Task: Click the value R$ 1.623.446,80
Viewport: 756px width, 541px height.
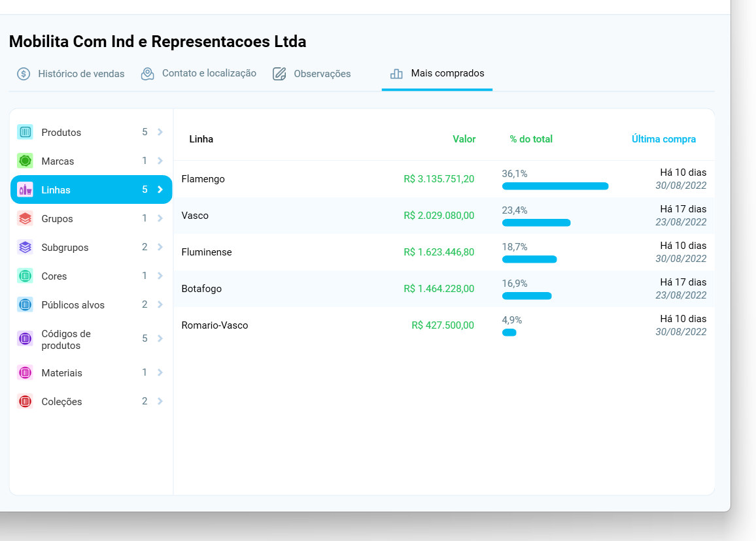Action: click(439, 252)
